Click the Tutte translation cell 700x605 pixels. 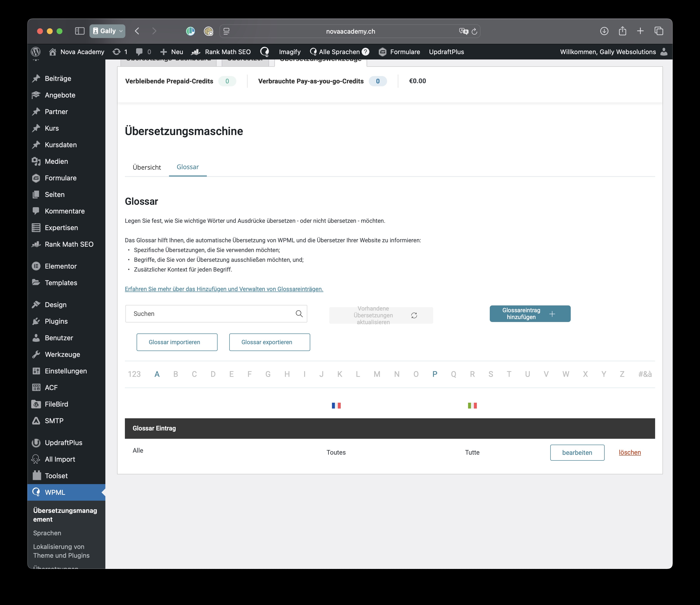coord(472,452)
